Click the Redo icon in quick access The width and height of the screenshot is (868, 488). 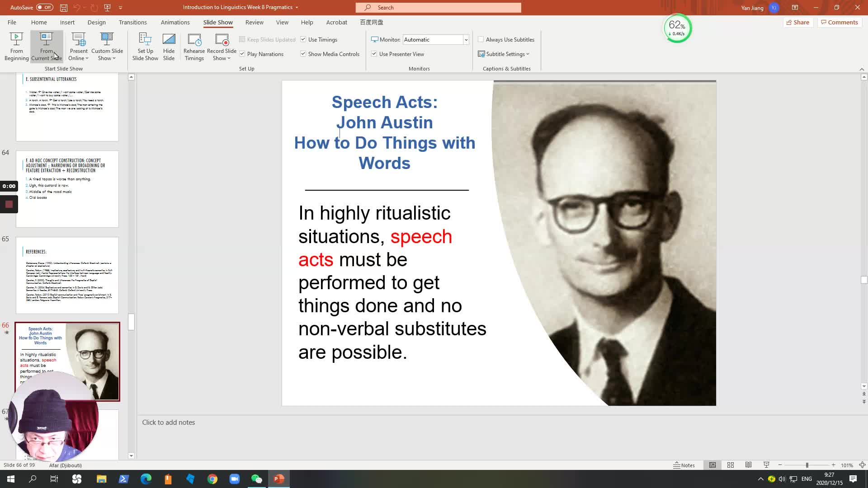tap(94, 8)
